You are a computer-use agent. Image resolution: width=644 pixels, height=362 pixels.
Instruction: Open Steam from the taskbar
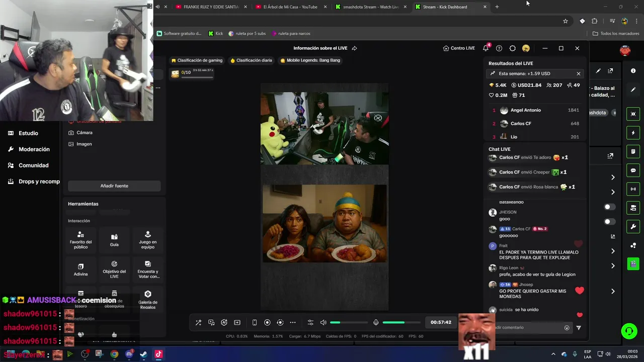(144, 354)
